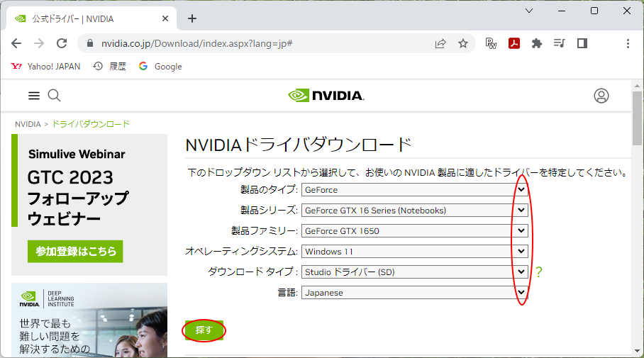Image resolution: width=644 pixels, height=358 pixels.
Task: Open the Extensions puzzle menu
Action: [536, 43]
